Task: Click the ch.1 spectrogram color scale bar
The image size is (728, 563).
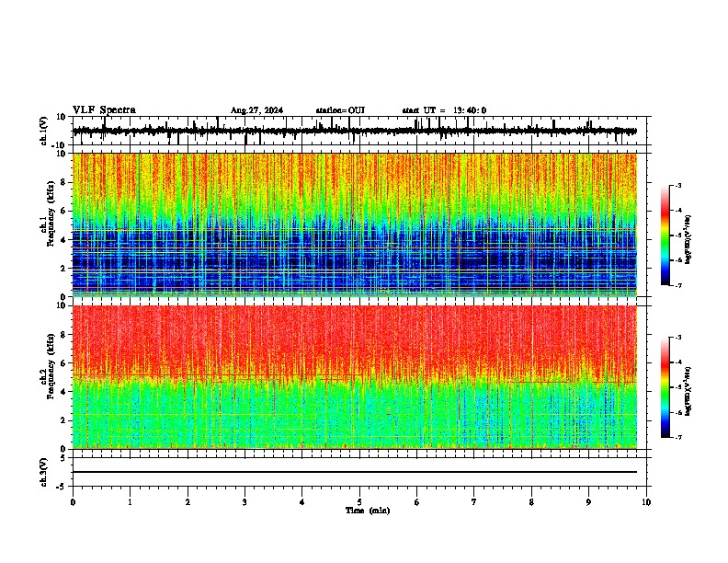Action: tap(665, 236)
